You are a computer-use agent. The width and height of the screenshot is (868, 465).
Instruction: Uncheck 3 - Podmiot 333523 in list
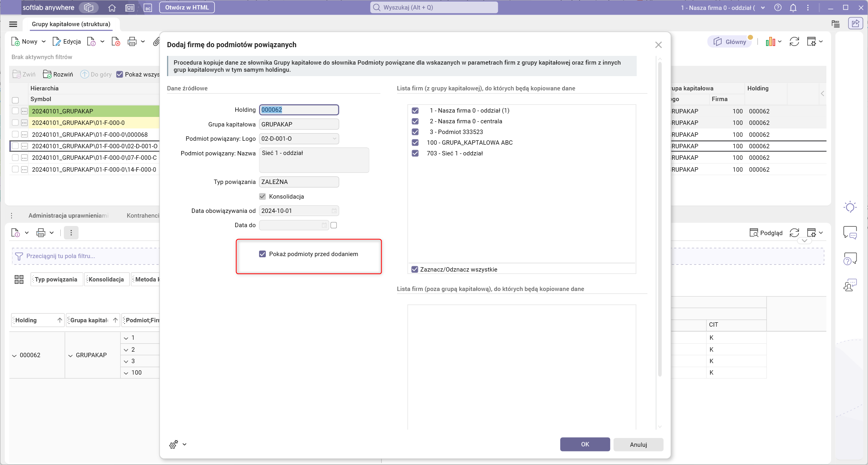(415, 132)
